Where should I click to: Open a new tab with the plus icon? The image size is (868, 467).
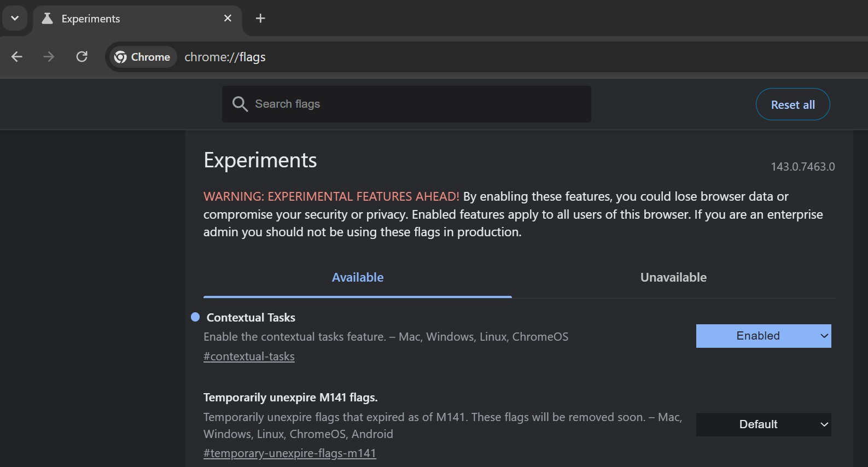(x=260, y=19)
